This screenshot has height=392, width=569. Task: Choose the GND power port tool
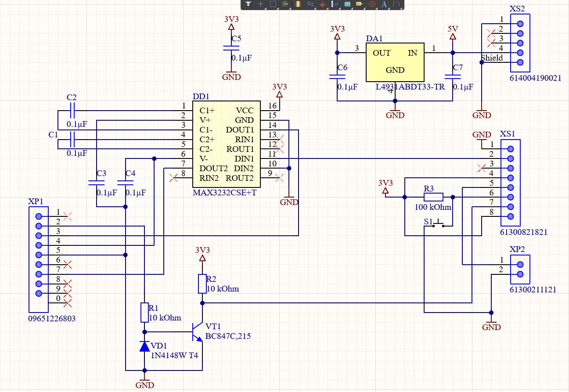click(323, 4)
